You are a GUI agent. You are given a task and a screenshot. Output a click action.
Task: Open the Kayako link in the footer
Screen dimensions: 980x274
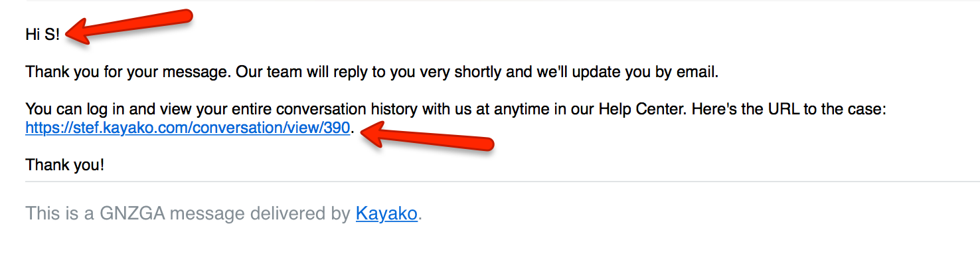coord(386,213)
